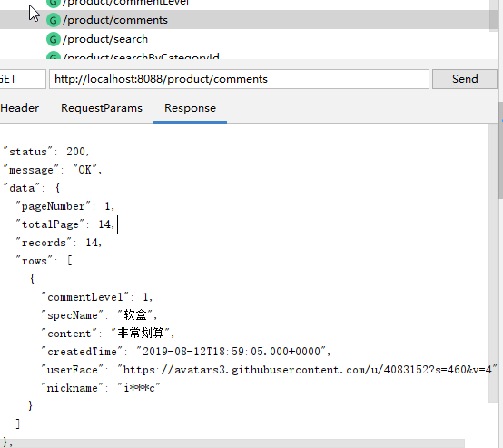
Task: Click the horizontal scrollbar below the response
Action: [232, 443]
